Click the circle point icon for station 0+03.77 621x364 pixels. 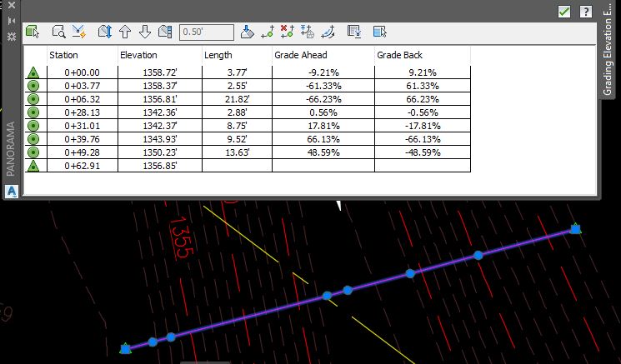point(33,86)
